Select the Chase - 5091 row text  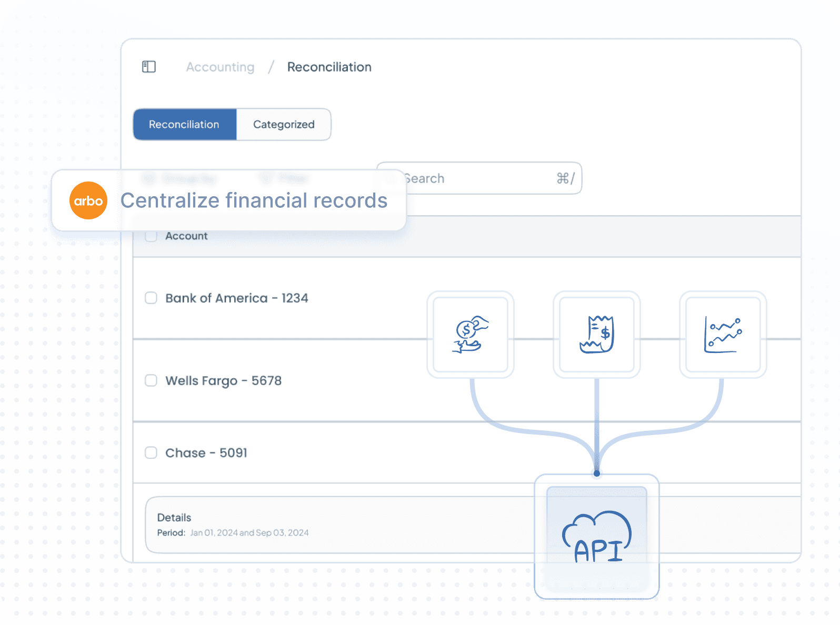[206, 453]
